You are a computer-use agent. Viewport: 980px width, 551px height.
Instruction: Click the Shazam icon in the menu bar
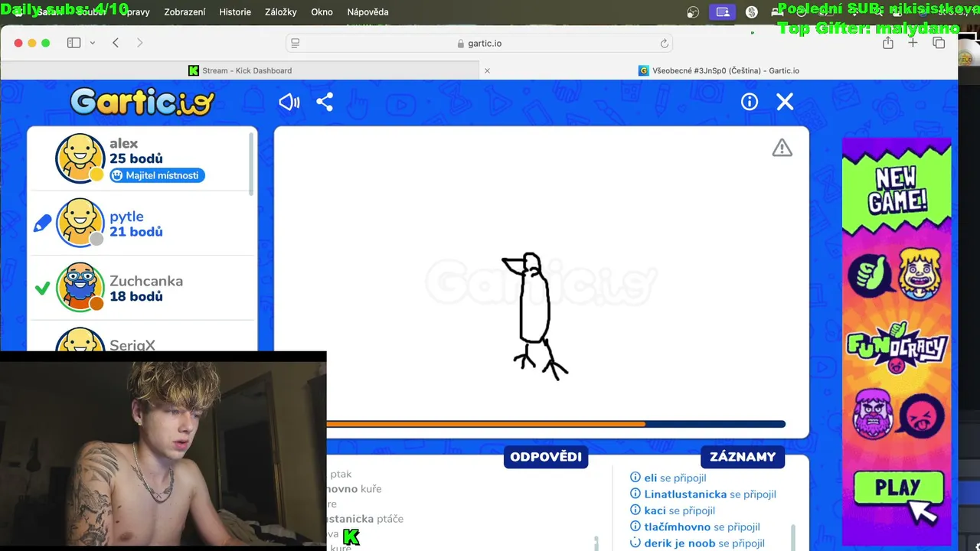[x=752, y=12]
